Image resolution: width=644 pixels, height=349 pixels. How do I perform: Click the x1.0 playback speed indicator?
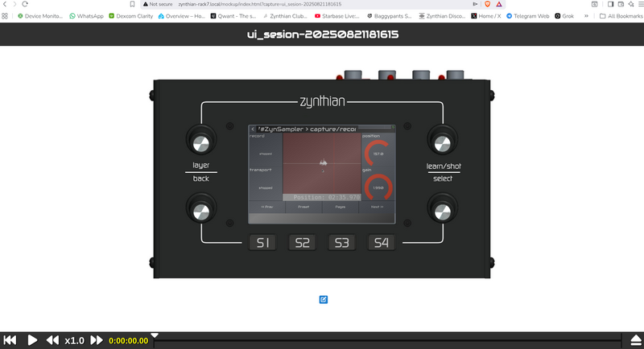click(x=74, y=340)
